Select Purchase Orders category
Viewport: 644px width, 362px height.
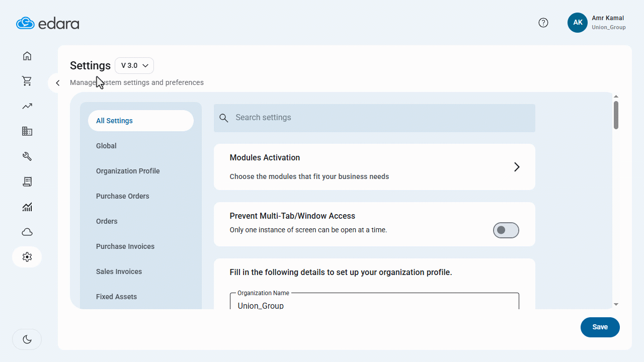click(141, 196)
